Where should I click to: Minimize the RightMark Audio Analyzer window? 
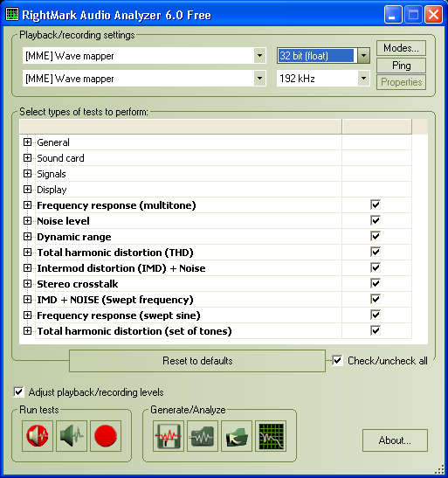393,14
